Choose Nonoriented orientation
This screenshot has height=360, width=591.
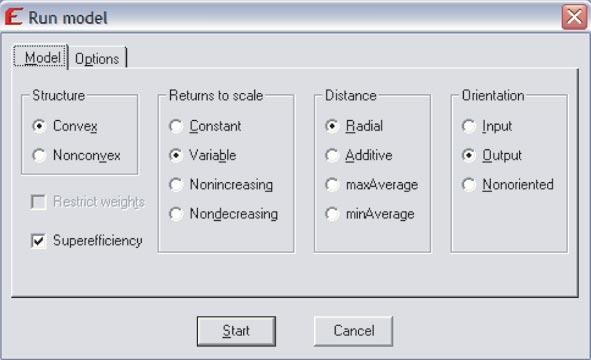coord(469,185)
